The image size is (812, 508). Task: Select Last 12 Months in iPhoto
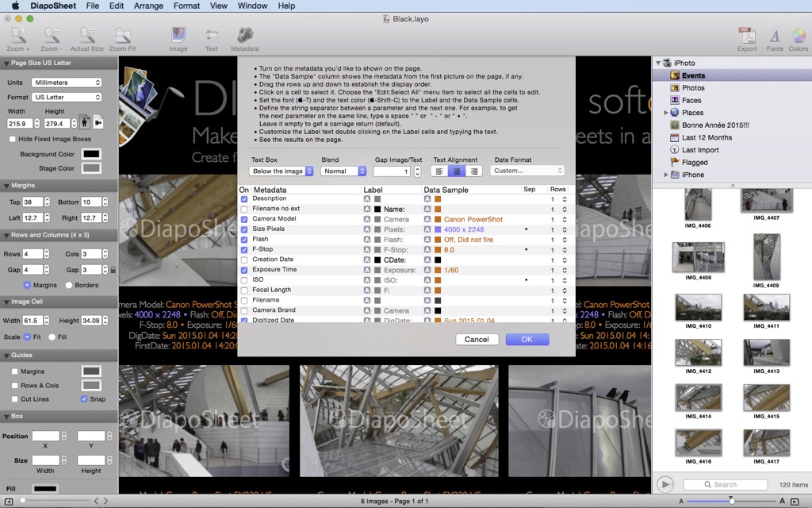point(707,137)
